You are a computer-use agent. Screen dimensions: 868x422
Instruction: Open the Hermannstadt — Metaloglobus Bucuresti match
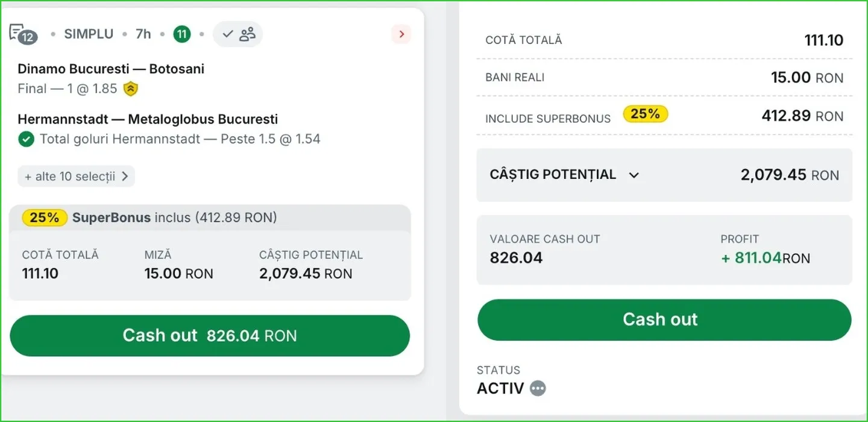pyautogui.click(x=148, y=119)
